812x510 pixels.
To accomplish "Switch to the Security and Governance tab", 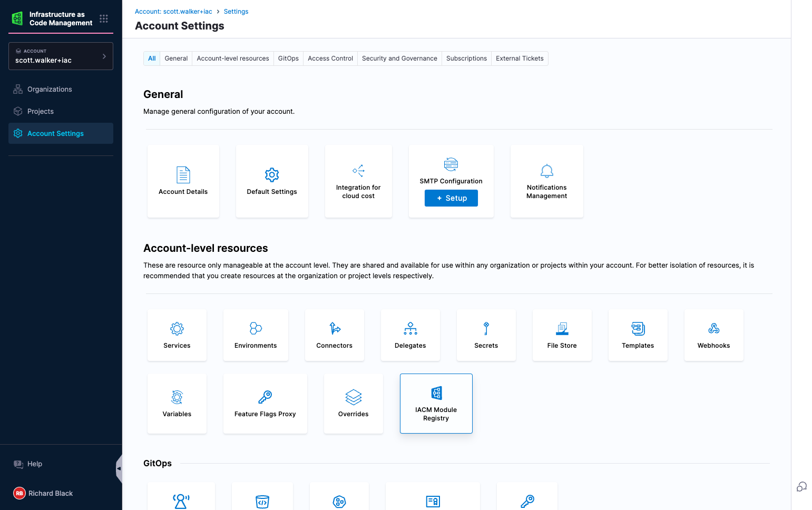I will (399, 58).
